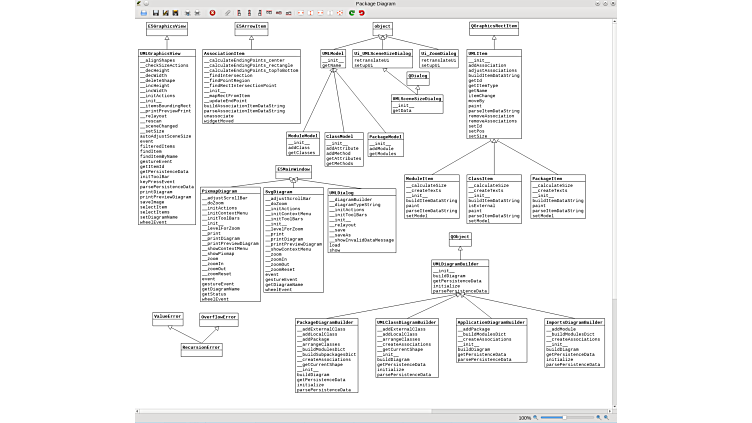Click the Print diagram icon

tap(187, 12)
